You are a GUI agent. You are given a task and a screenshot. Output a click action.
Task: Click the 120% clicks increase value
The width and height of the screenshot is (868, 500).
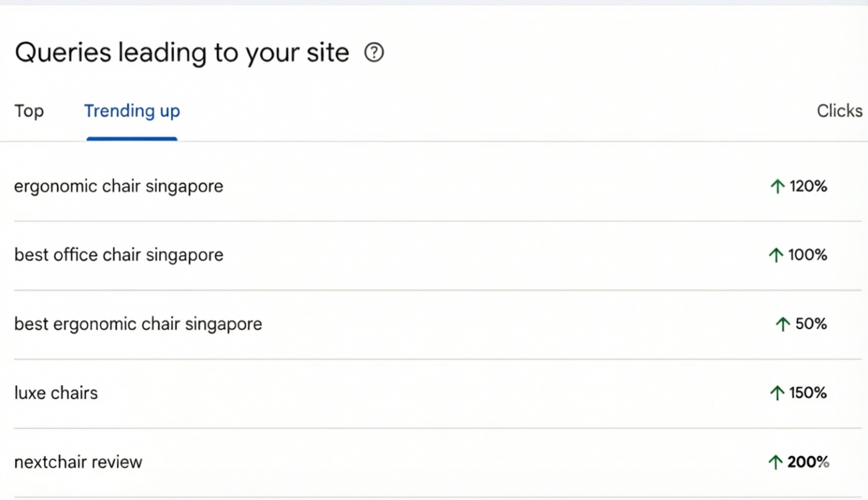(x=809, y=187)
